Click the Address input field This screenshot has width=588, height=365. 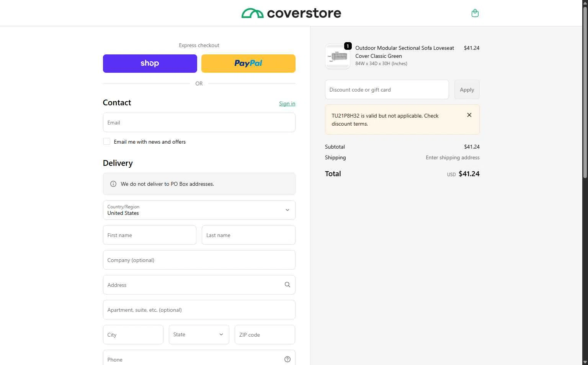[x=199, y=285]
